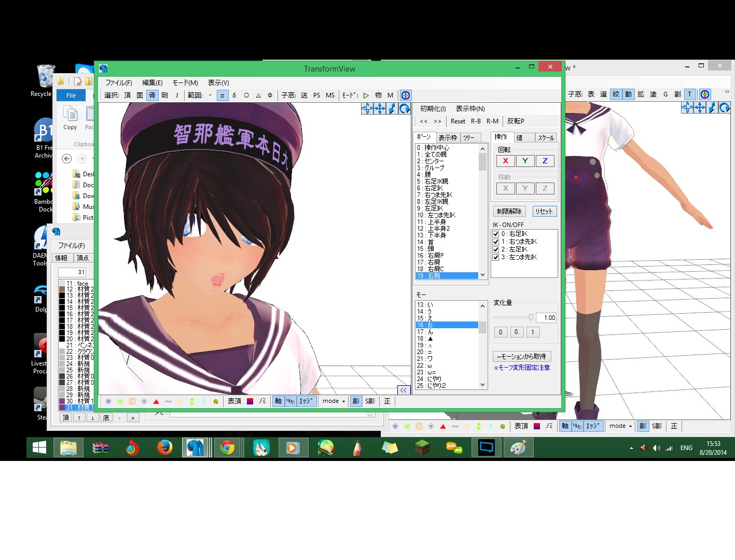
Task: Click the morph list scroll-up arrow
Action: 483,306
